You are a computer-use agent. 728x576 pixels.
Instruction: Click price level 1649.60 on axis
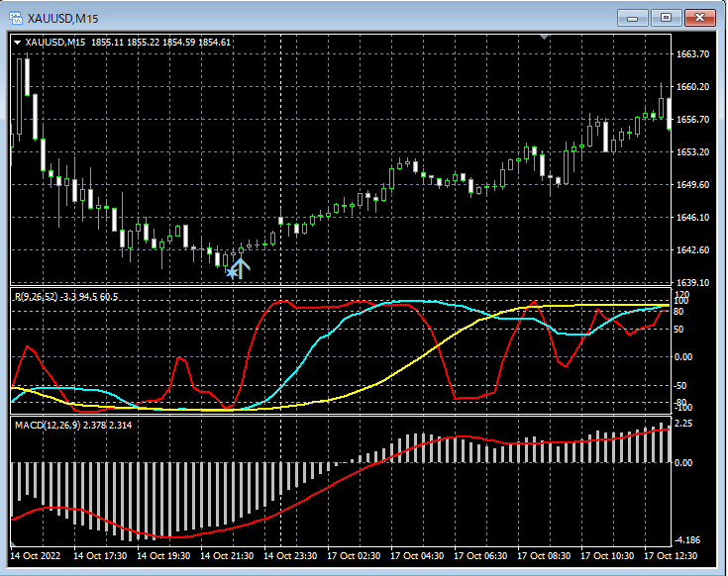click(x=692, y=185)
